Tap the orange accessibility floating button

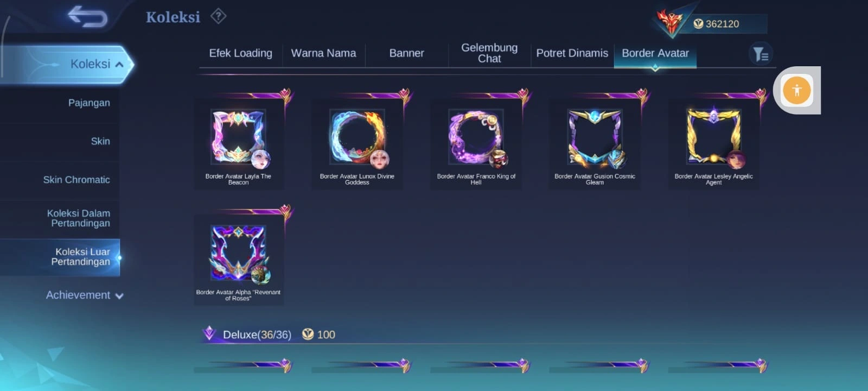click(x=796, y=90)
